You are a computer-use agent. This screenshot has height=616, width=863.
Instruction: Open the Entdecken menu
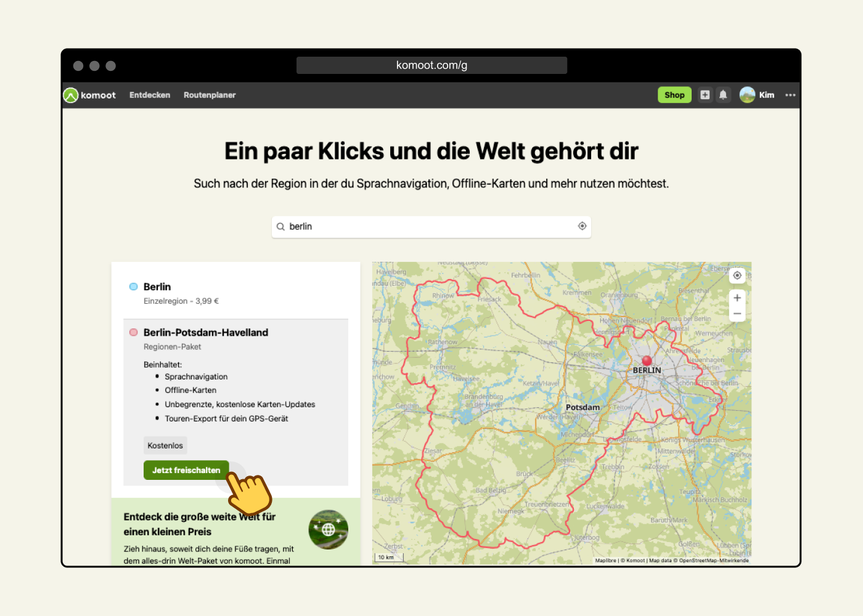pyautogui.click(x=150, y=95)
